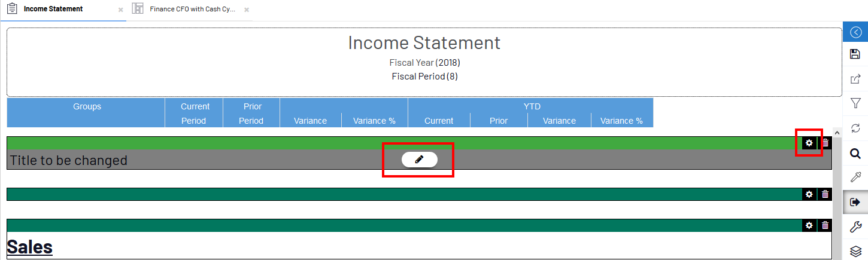Open gear settings for 'Title to be changed' row
The width and height of the screenshot is (868, 260).
pyautogui.click(x=809, y=143)
